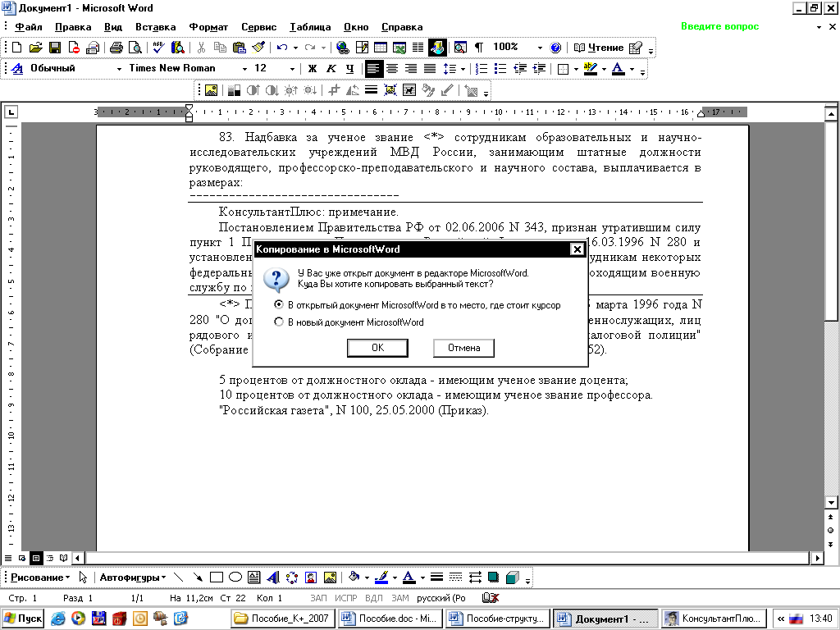Open Word Help question mark icon
This screenshot has height=630, width=840.
(x=555, y=48)
